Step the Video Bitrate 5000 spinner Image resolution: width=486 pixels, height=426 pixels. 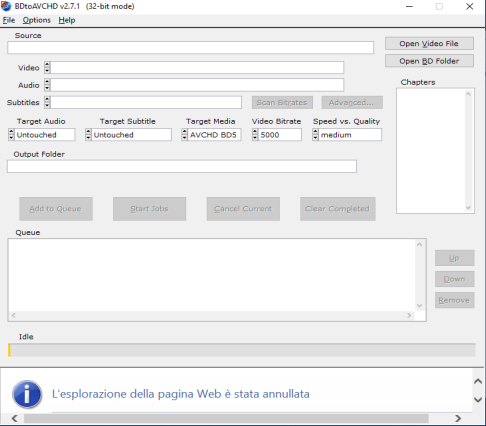pyautogui.click(x=255, y=135)
